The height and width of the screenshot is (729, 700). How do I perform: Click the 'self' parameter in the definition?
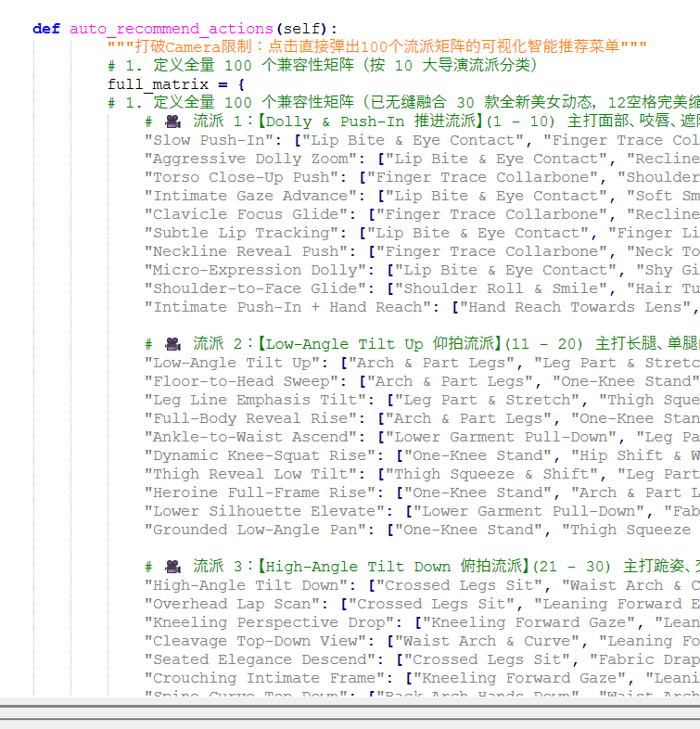coord(301,29)
